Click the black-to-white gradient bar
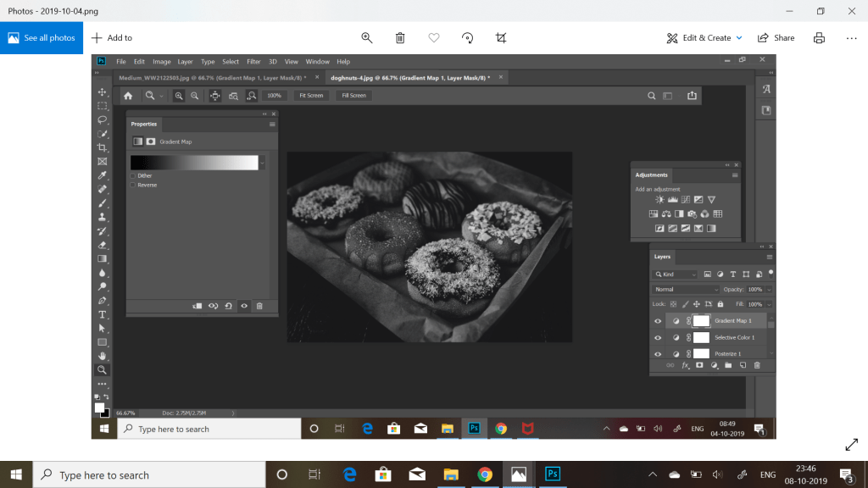 [x=194, y=163]
